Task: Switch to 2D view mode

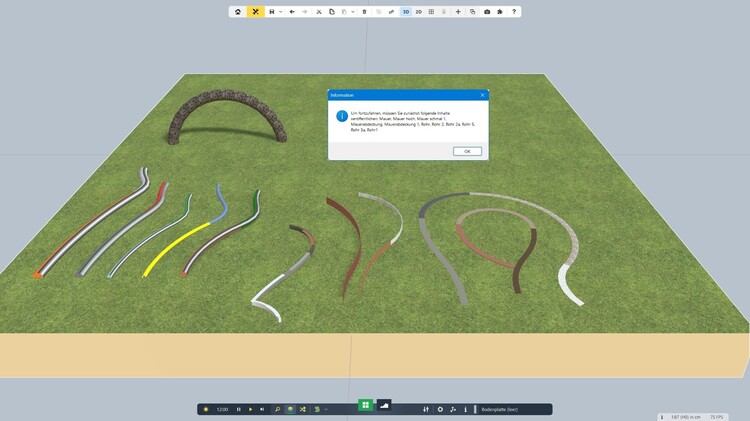Action: pyautogui.click(x=419, y=11)
